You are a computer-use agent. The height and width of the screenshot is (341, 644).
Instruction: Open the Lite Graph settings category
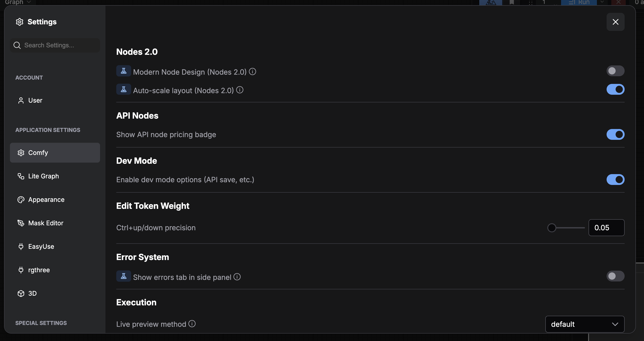pos(43,176)
